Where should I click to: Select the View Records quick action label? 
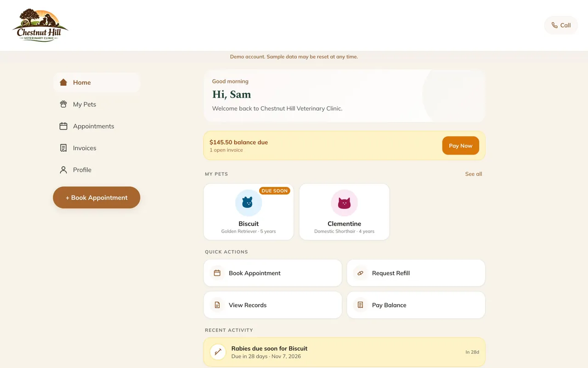(248, 305)
